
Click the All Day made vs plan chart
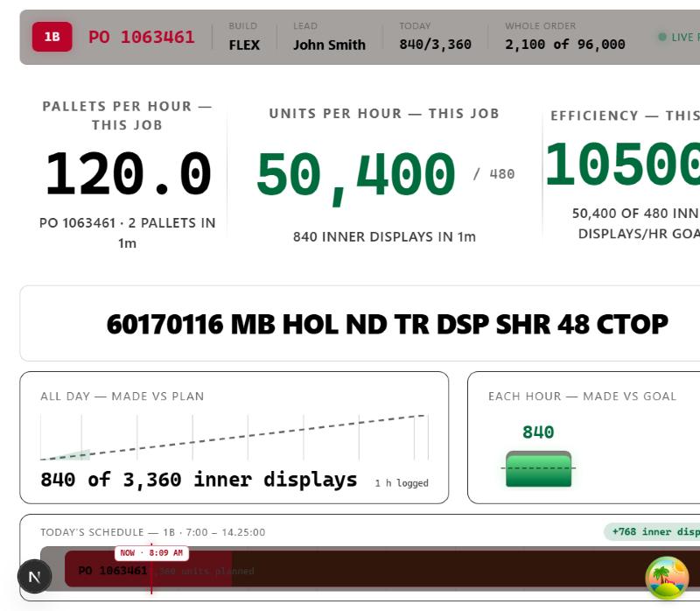(x=234, y=438)
